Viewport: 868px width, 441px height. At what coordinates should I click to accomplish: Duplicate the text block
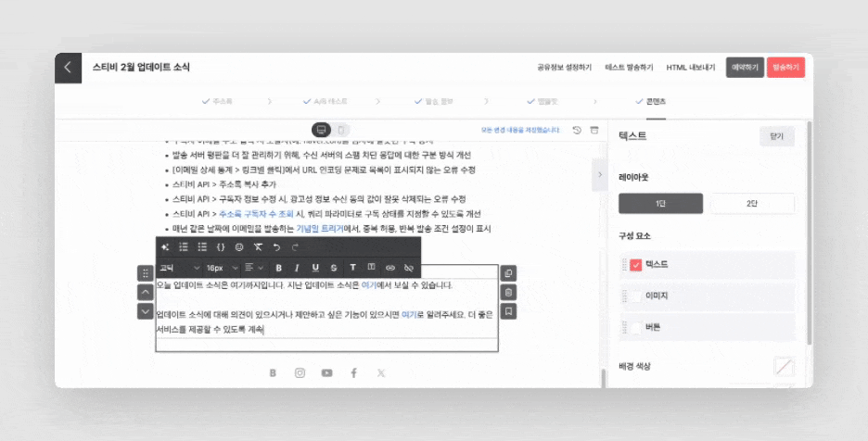(x=509, y=273)
